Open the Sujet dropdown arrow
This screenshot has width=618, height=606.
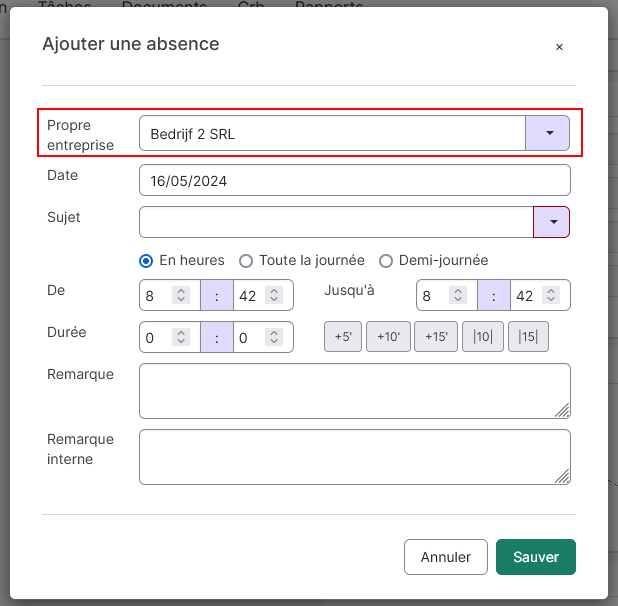point(551,222)
